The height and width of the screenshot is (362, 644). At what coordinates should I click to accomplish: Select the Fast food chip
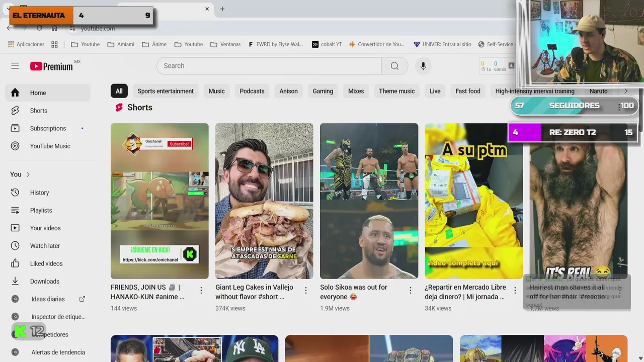pyautogui.click(x=468, y=91)
